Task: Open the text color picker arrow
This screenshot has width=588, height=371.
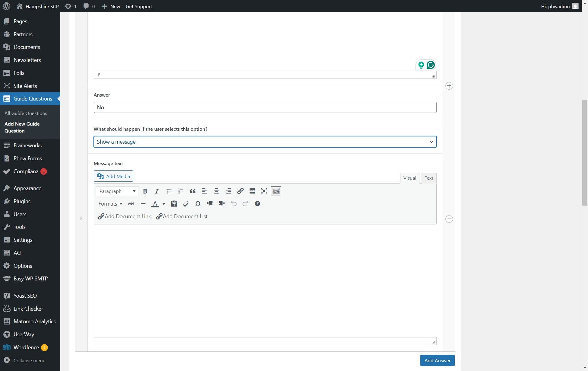Action: [164, 204]
